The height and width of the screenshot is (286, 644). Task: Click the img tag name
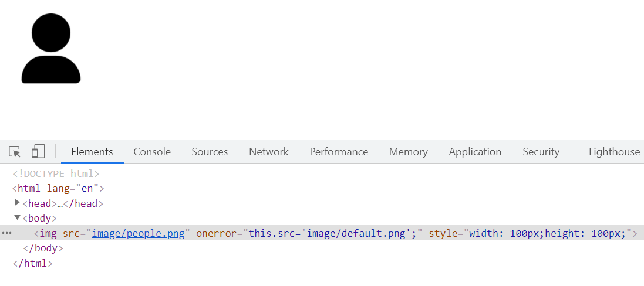click(x=48, y=234)
